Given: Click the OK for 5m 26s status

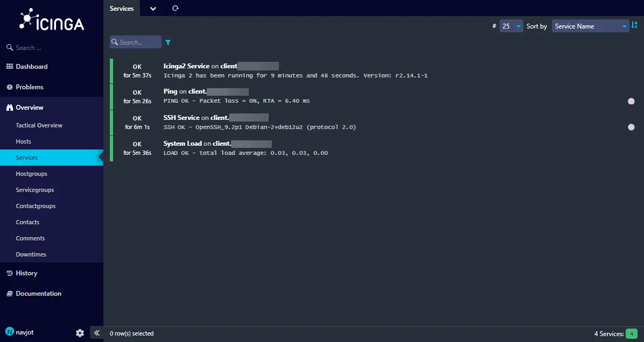Looking at the screenshot, I should [137, 97].
